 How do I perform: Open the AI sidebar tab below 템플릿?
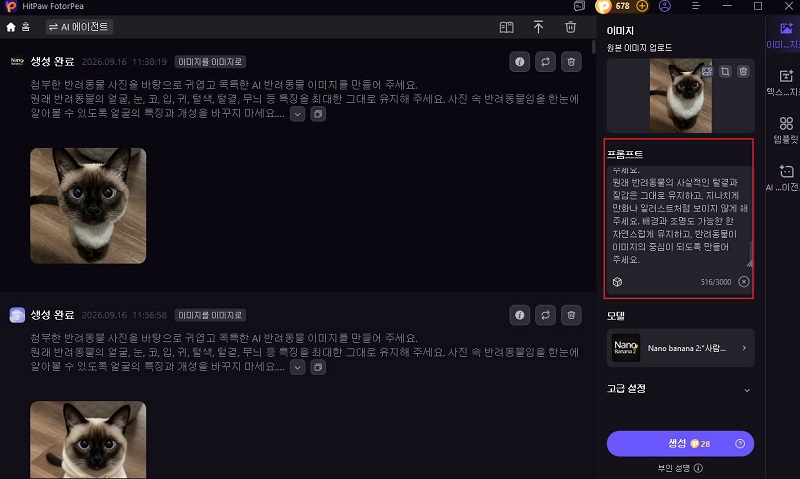785,178
